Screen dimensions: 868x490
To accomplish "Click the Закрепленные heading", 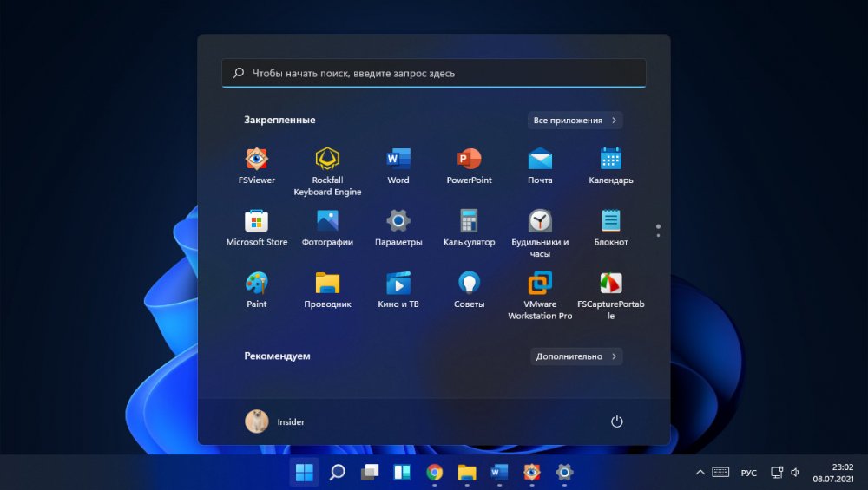I will click(x=279, y=120).
